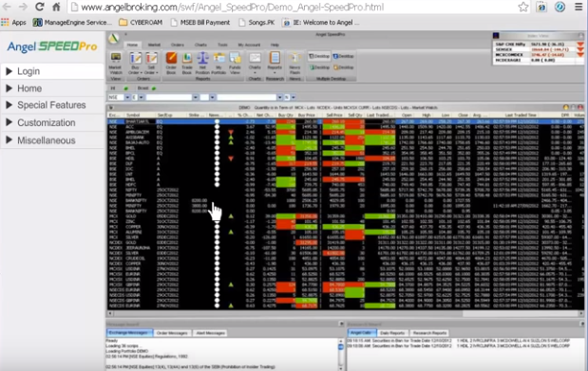
Task: Switch to the blue-icon Desktop button
Action: point(344,56)
